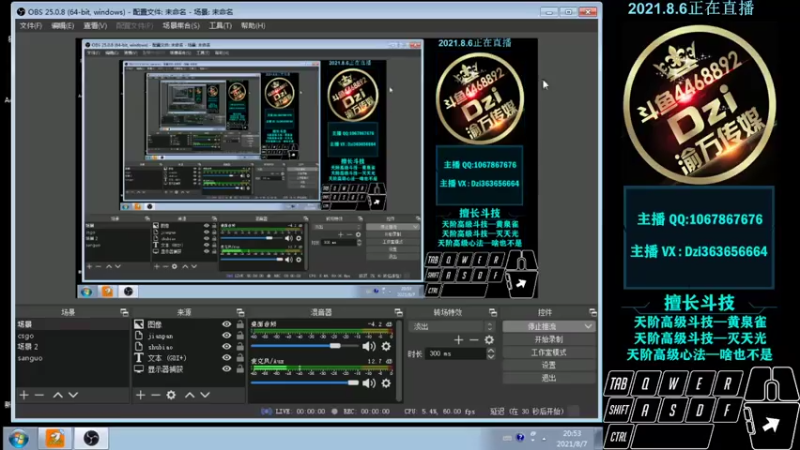
Task: Open transition properties gear icon
Action: click(489, 340)
